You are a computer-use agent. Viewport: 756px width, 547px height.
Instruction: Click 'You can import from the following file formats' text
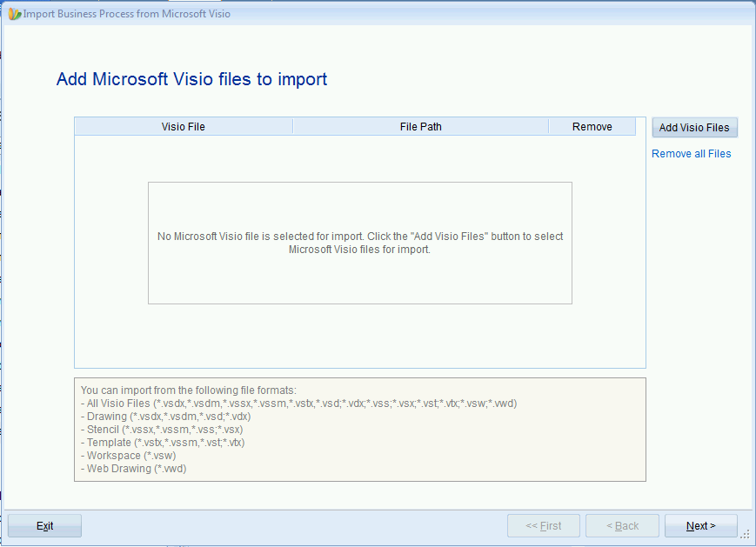189,390
